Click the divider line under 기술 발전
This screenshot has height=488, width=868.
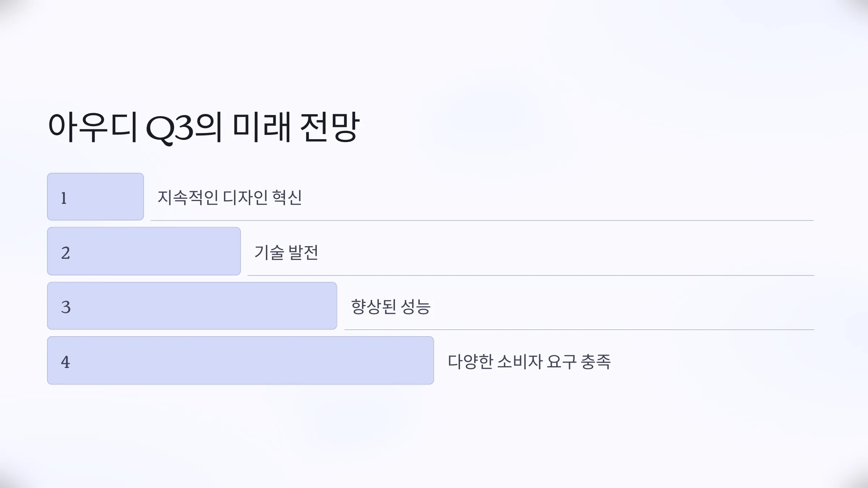point(531,275)
